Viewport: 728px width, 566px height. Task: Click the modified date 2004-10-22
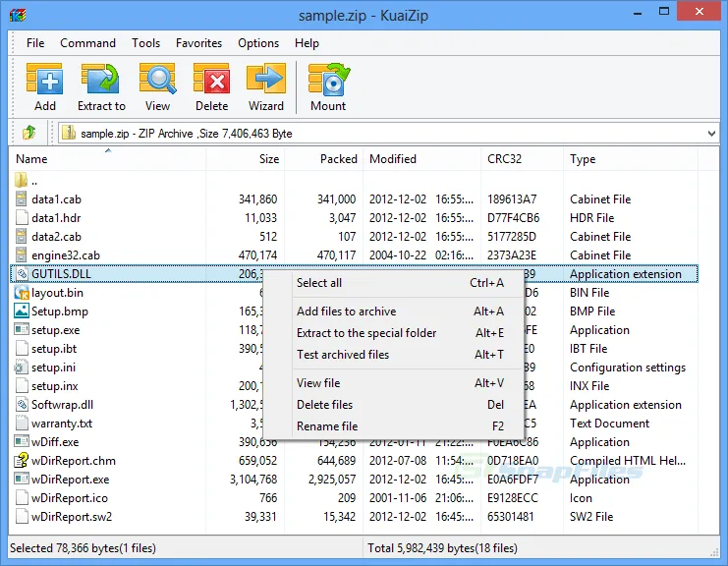[x=398, y=255]
